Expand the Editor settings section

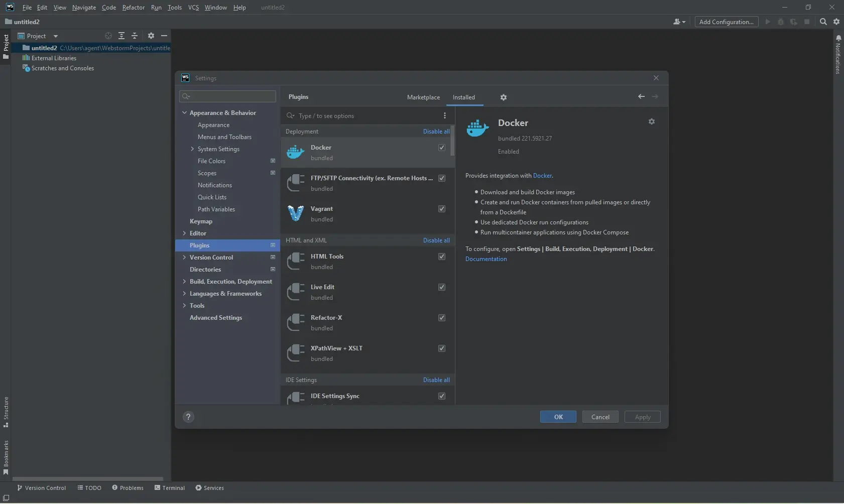(x=184, y=233)
